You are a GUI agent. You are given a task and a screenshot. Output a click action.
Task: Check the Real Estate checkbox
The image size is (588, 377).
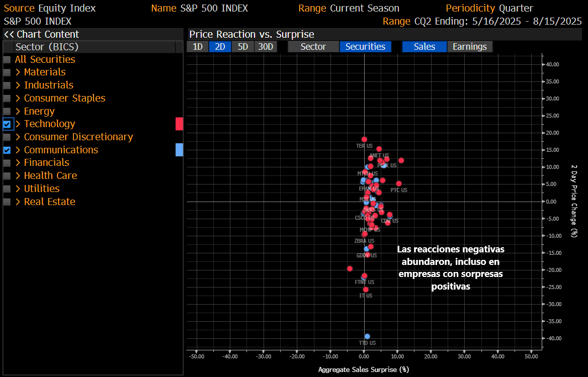[7, 202]
